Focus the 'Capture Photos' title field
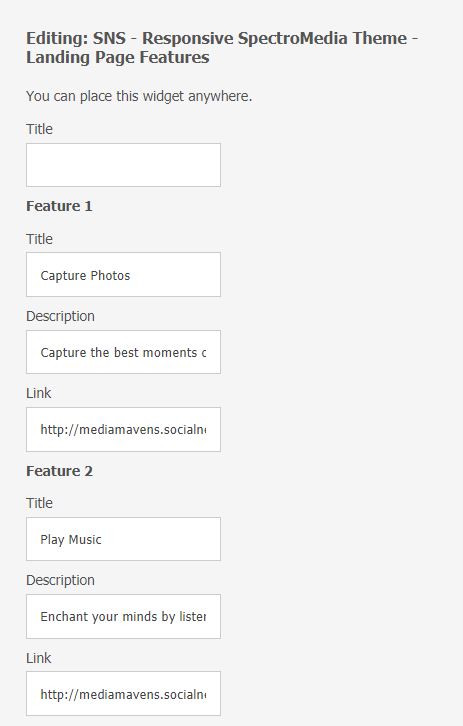The width and height of the screenshot is (463, 726). (x=123, y=275)
